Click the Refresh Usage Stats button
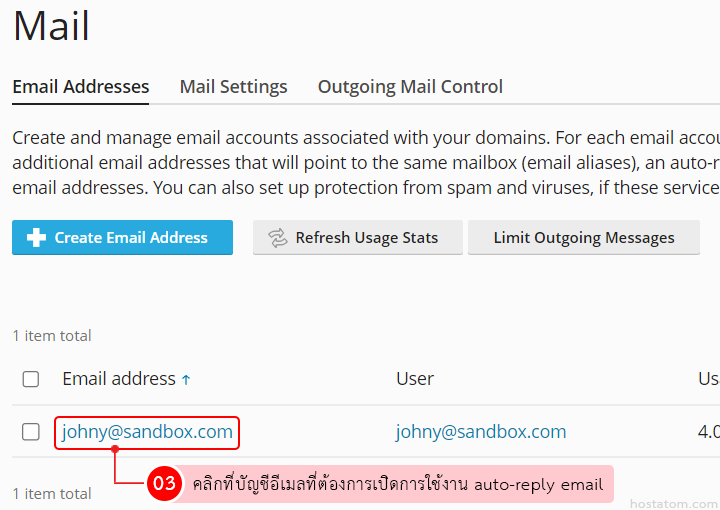Viewport: 720px width, 510px height. [x=358, y=237]
